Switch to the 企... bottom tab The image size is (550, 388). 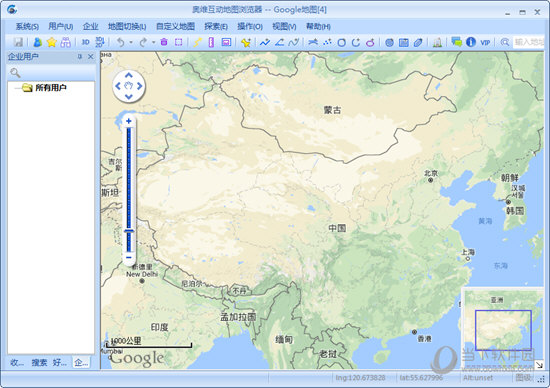tap(81, 362)
